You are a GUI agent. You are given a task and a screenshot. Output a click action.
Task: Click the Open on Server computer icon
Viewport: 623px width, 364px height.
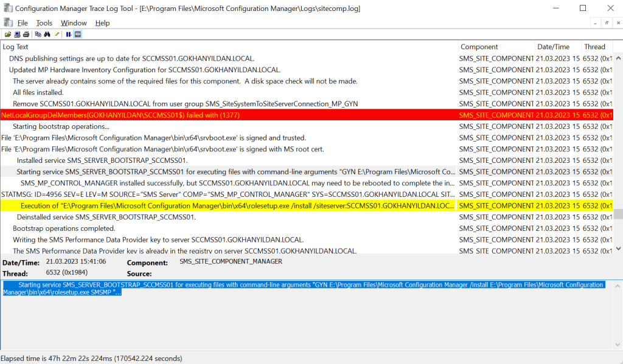[17, 35]
